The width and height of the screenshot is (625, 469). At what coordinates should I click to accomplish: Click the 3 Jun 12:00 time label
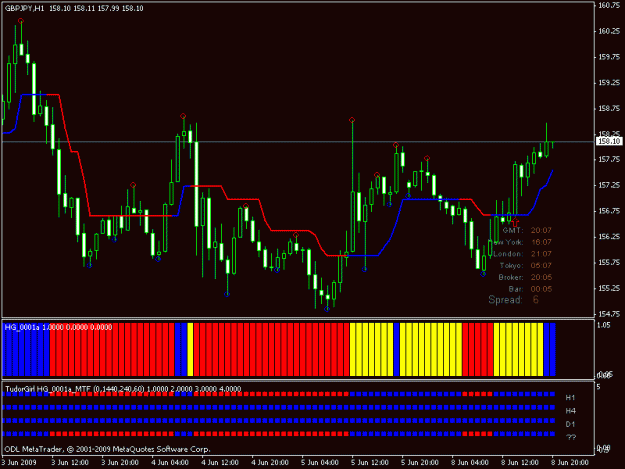[70, 463]
